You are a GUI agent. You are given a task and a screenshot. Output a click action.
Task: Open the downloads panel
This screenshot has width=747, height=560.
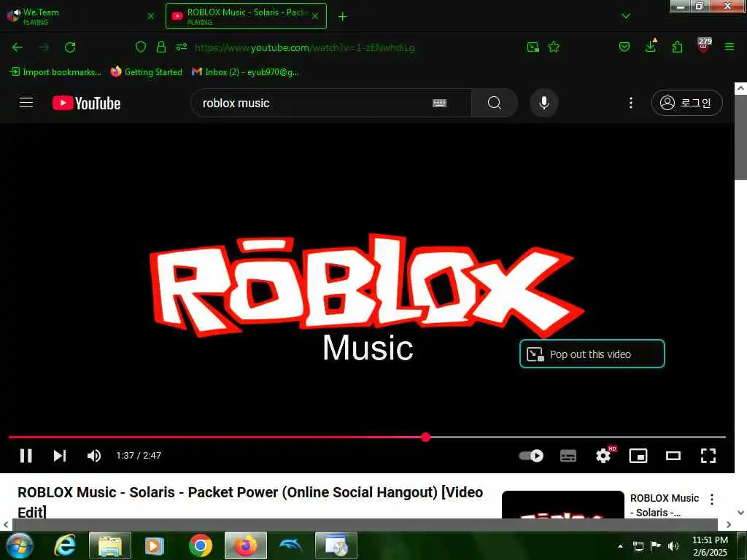tap(651, 46)
